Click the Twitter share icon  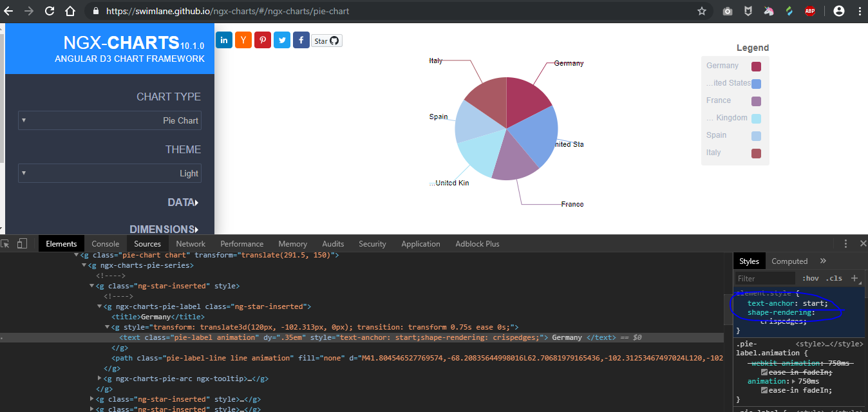(282, 40)
